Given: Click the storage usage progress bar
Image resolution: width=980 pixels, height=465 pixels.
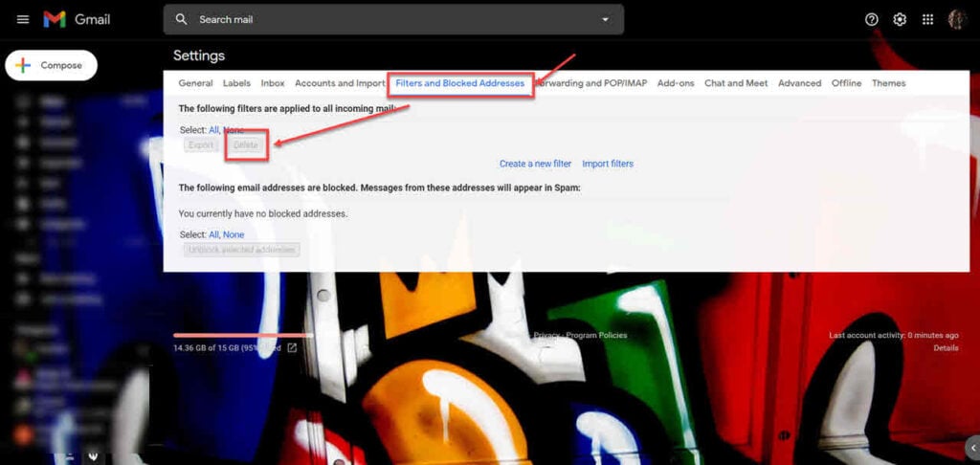Looking at the screenshot, I should click(x=243, y=336).
